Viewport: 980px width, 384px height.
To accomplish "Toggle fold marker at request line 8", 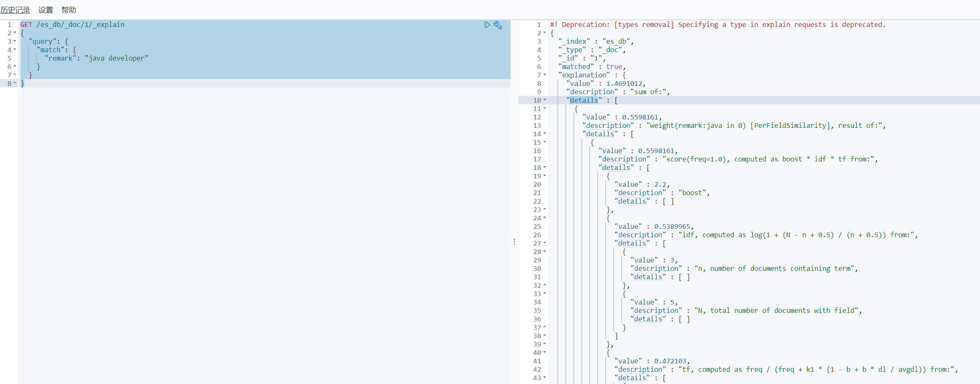I will coord(15,83).
